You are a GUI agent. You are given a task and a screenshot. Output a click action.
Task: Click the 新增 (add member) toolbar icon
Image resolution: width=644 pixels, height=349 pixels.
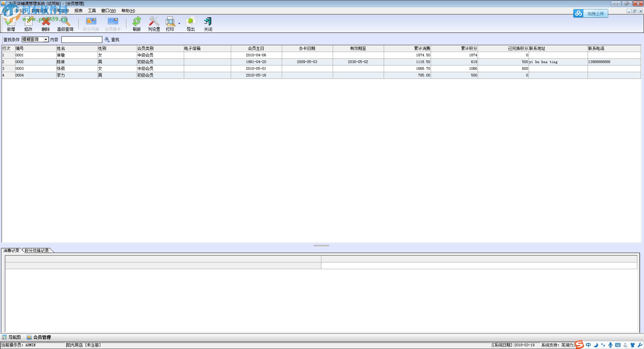[11, 23]
